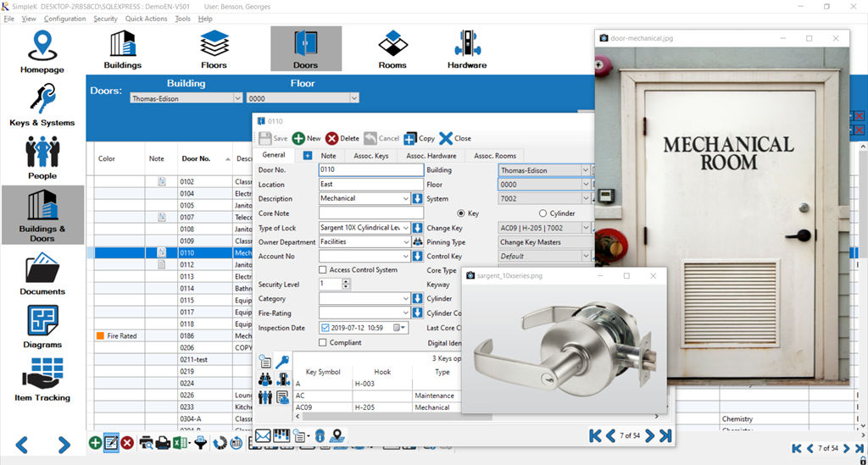The image size is (868, 465).
Task: Switch to the Assoc. Keys tab
Action: click(370, 156)
